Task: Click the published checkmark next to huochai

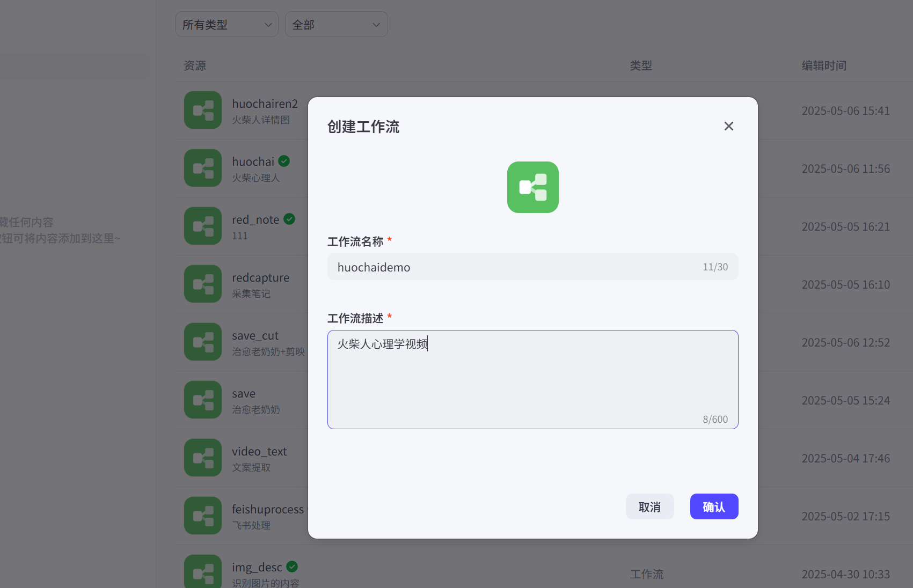Action: 284,161
